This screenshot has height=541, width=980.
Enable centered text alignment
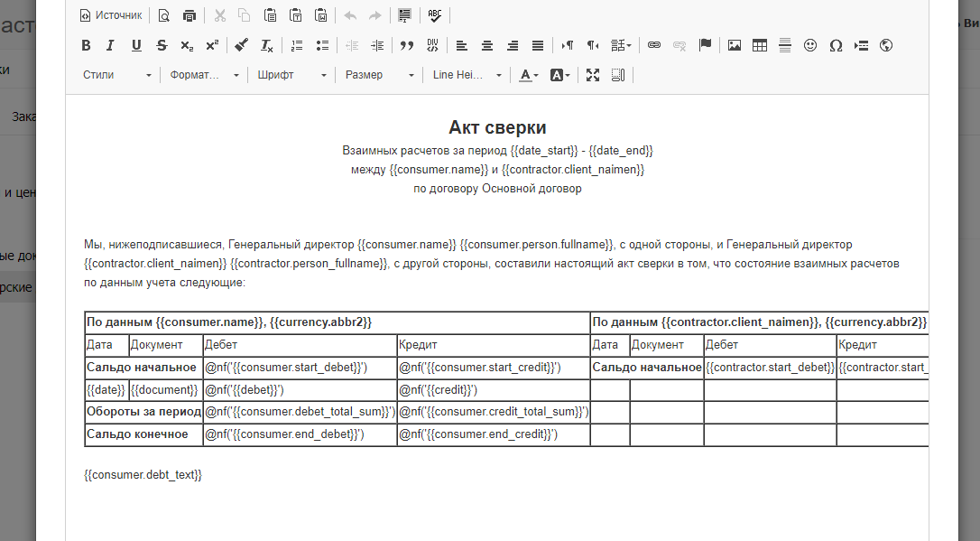(487, 45)
